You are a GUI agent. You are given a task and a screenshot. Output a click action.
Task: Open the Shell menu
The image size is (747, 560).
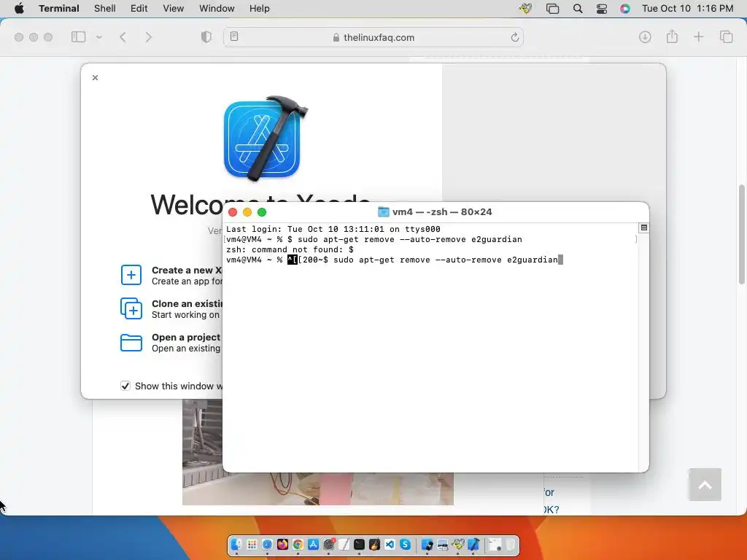[105, 9]
